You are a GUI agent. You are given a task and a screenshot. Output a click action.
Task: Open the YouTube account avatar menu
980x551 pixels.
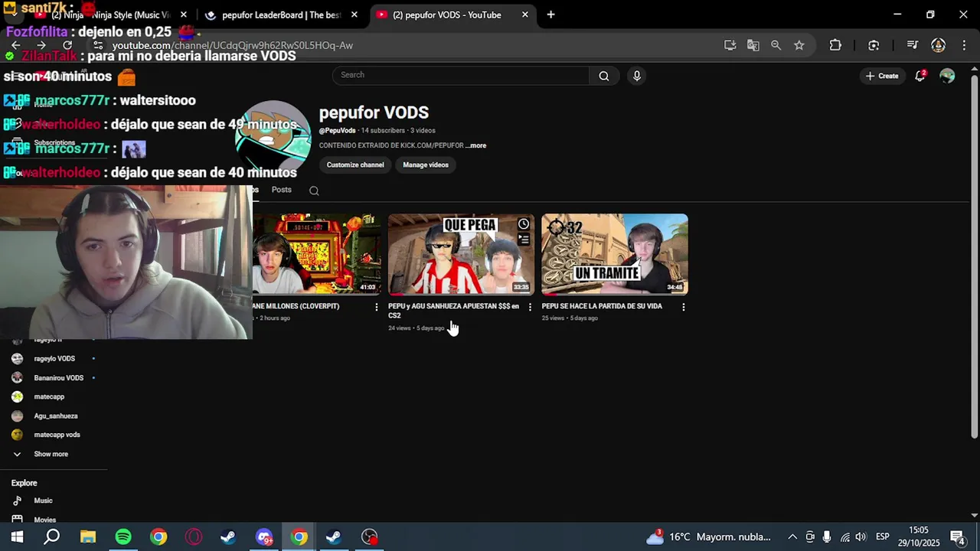click(x=947, y=76)
